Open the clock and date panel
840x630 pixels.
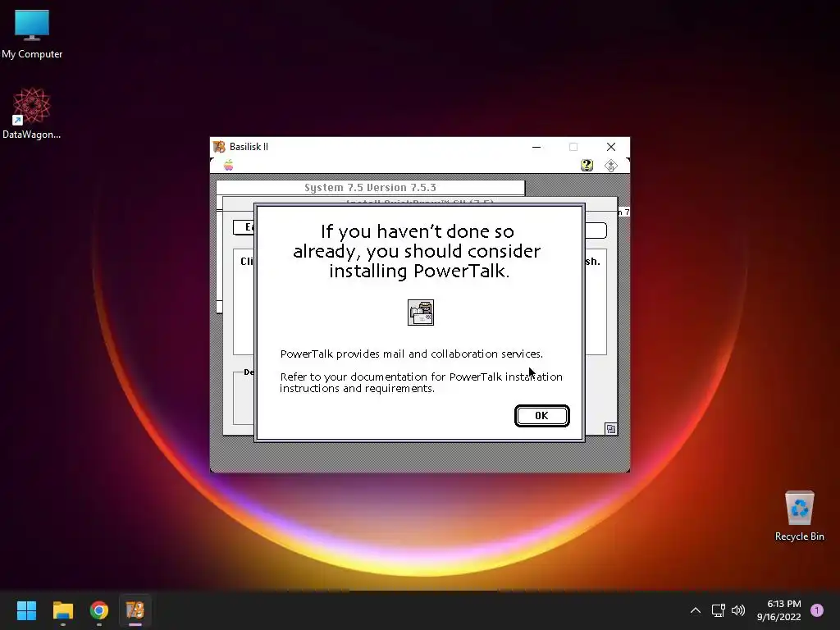pyautogui.click(x=779, y=610)
